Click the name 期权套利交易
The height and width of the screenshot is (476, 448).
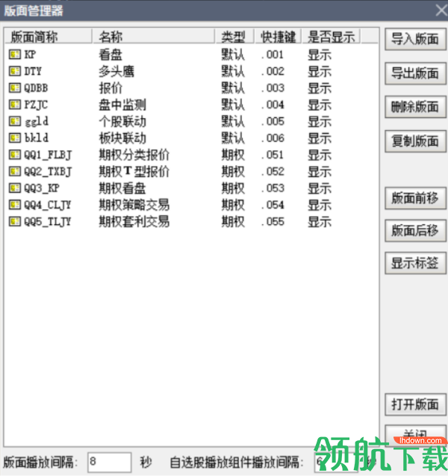pos(134,222)
